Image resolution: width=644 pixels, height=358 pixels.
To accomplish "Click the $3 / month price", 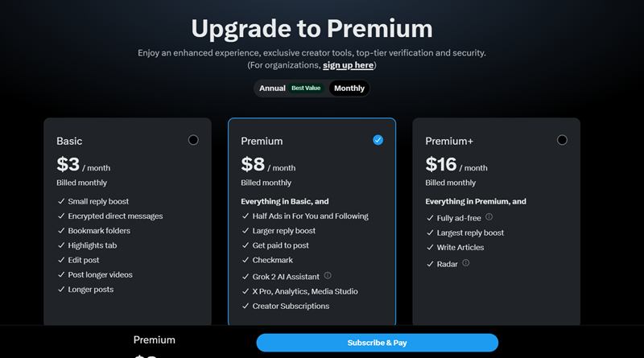I will tap(84, 166).
